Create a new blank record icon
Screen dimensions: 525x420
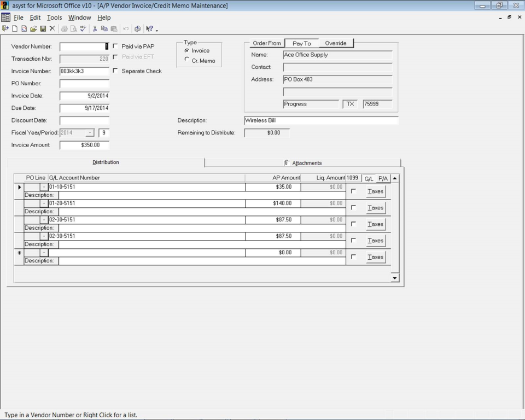pos(15,29)
